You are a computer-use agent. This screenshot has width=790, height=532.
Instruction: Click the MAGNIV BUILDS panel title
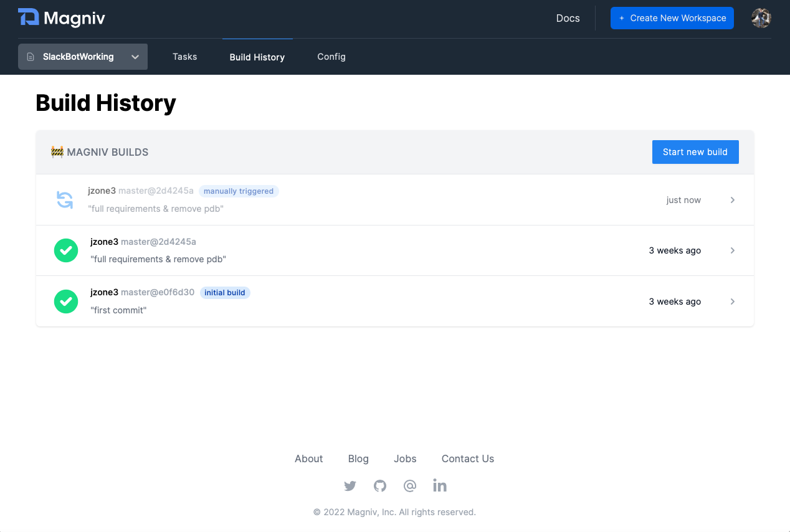[x=108, y=152]
